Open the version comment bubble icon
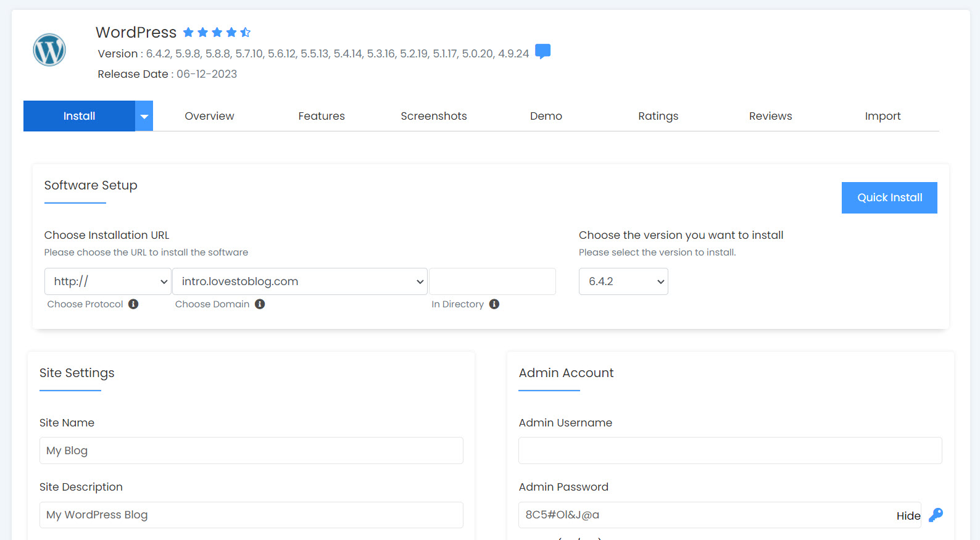 542,52
